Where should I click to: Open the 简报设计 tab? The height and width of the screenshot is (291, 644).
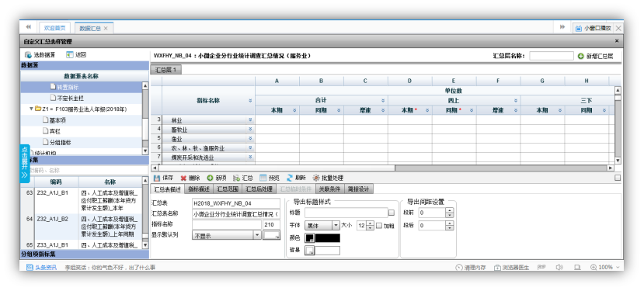(359, 189)
